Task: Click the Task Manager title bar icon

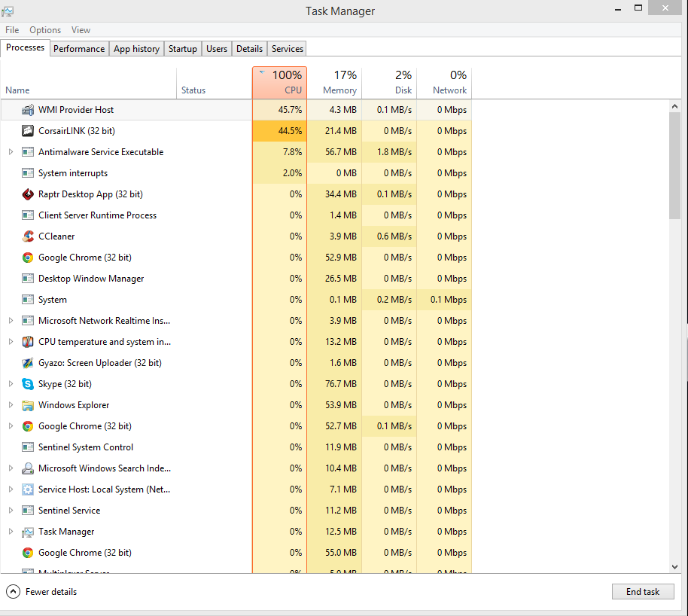Action: click(8, 11)
